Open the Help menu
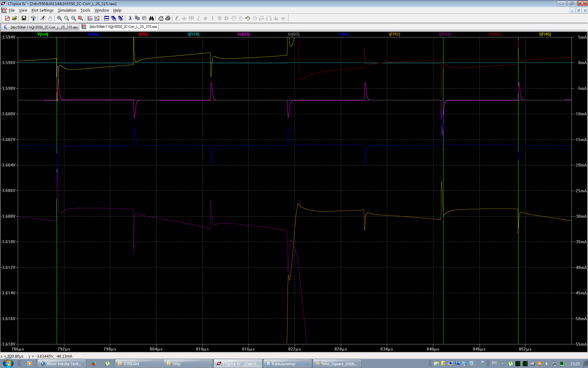 point(117,10)
